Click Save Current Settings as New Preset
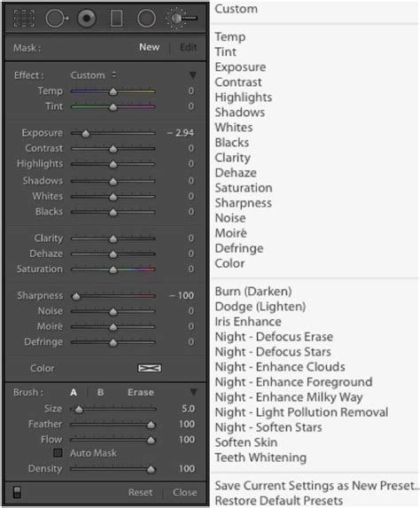Screen dimensions: 420x508 [x=316, y=486]
